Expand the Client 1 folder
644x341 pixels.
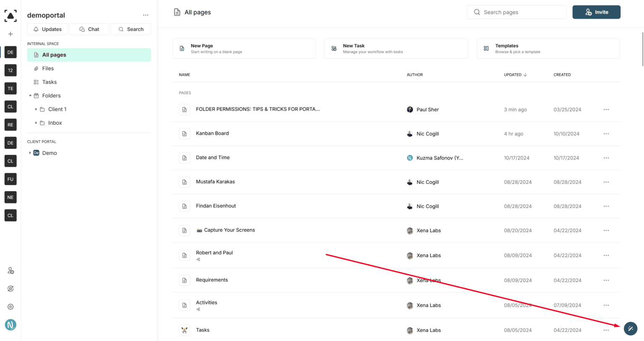pyautogui.click(x=36, y=109)
